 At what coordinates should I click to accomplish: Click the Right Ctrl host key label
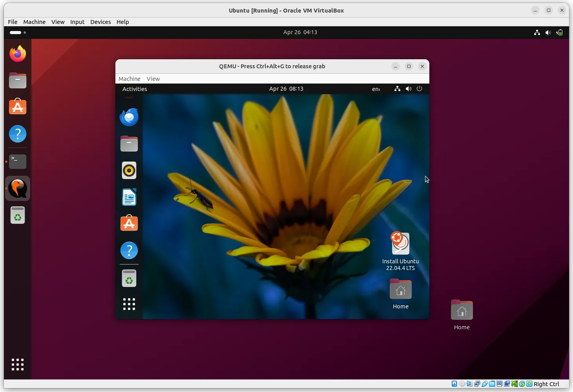coord(546,384)
